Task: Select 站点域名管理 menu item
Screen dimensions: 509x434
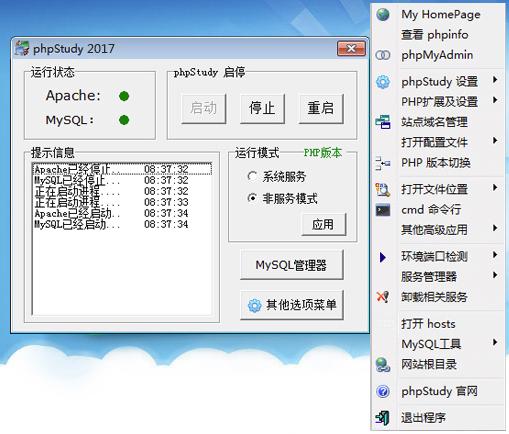Action: tap(438, 122)
